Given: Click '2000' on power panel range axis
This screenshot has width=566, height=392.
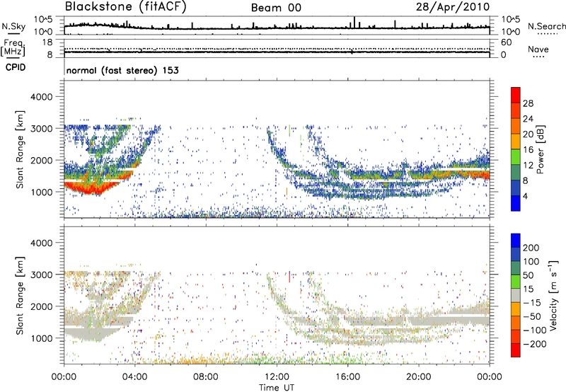Looking at the screenshot, I should tap(41, 160).
